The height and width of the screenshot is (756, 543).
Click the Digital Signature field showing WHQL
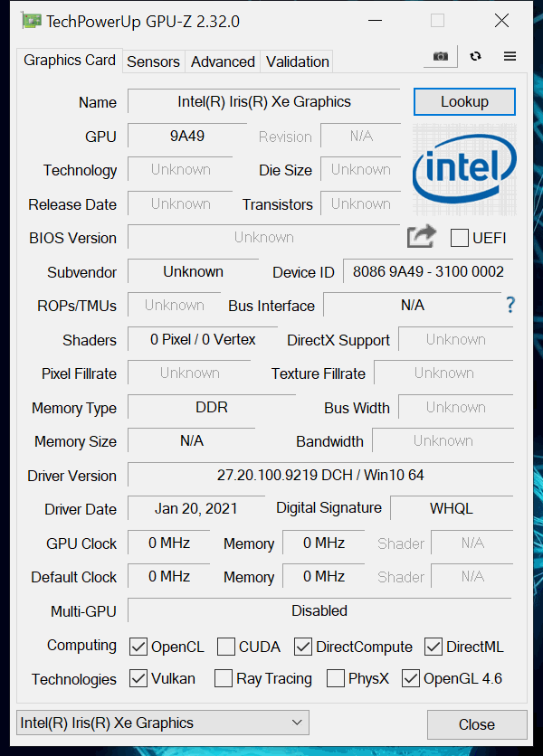(452, 508)
